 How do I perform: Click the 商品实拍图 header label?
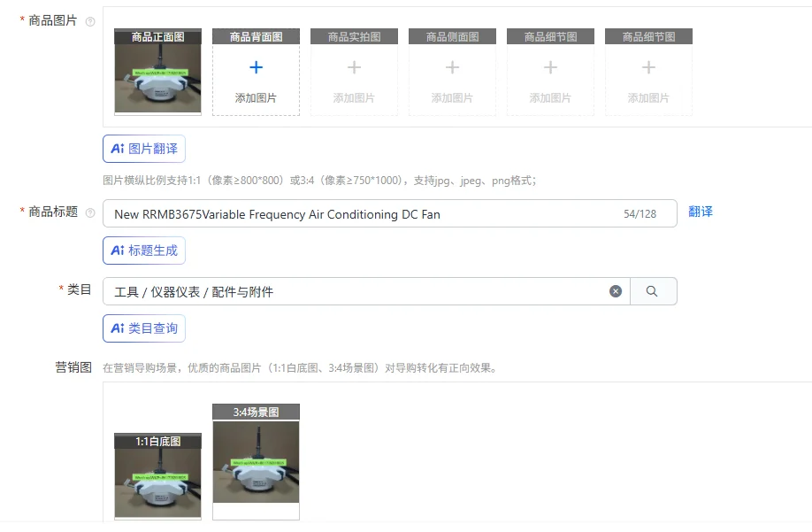click(354, 37)
